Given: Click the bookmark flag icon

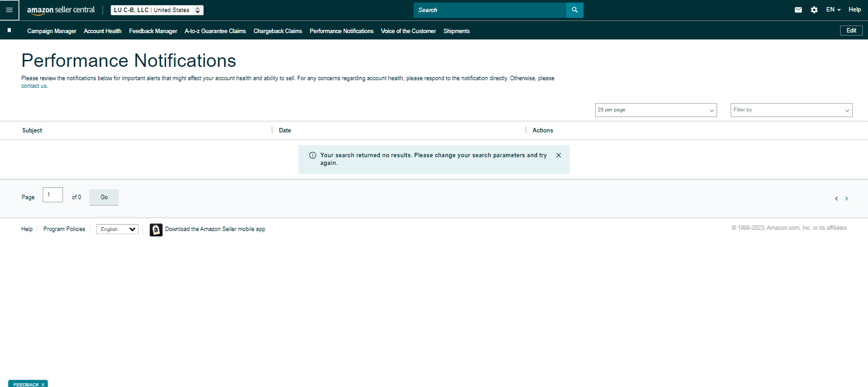Looking at the screenshot, I should (9, 31).
